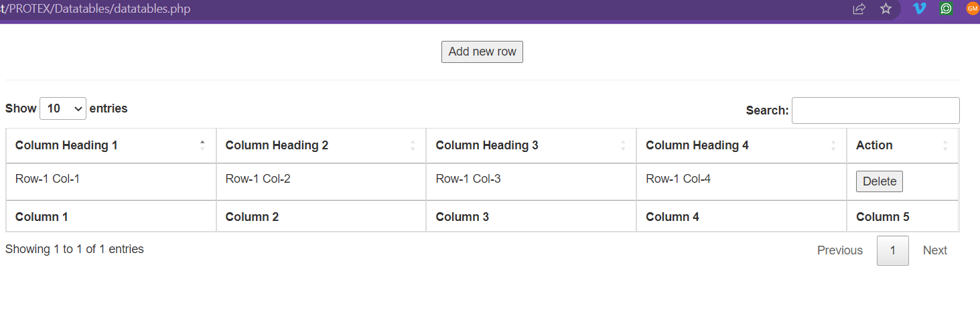Sort by Column Heading 3 arrow icon
980x312 pixels.
[623, 145]
